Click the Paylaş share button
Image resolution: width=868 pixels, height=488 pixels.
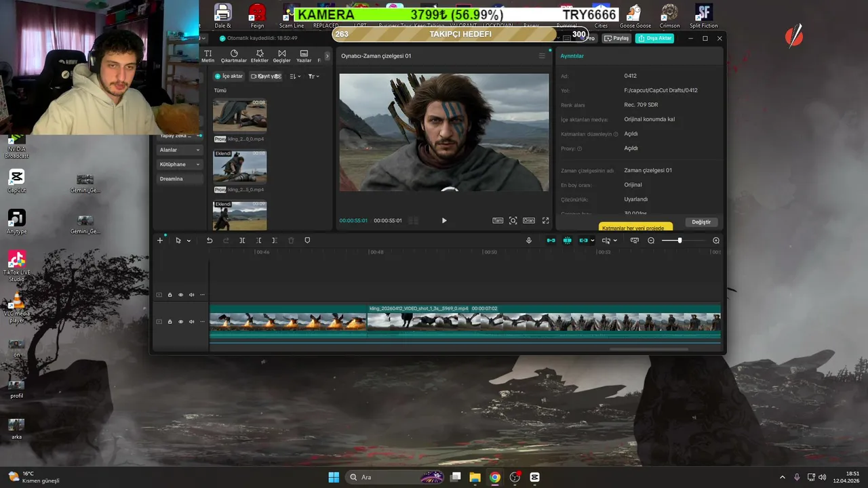coord(616,39)
